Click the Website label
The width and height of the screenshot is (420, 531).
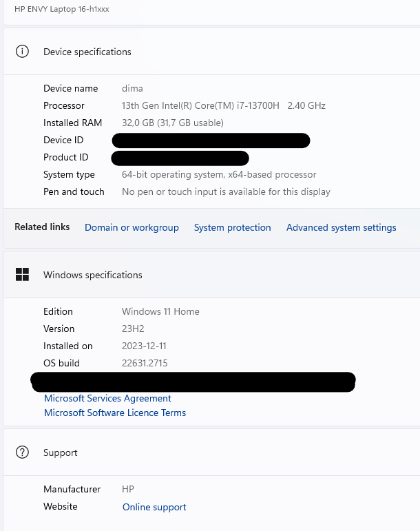(60, 506)
